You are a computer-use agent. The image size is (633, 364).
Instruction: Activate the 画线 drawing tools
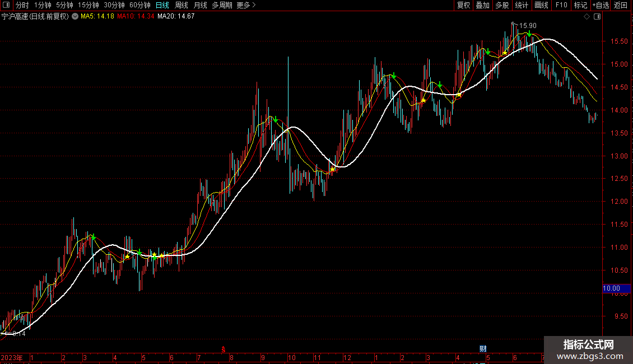click(541, 5)
